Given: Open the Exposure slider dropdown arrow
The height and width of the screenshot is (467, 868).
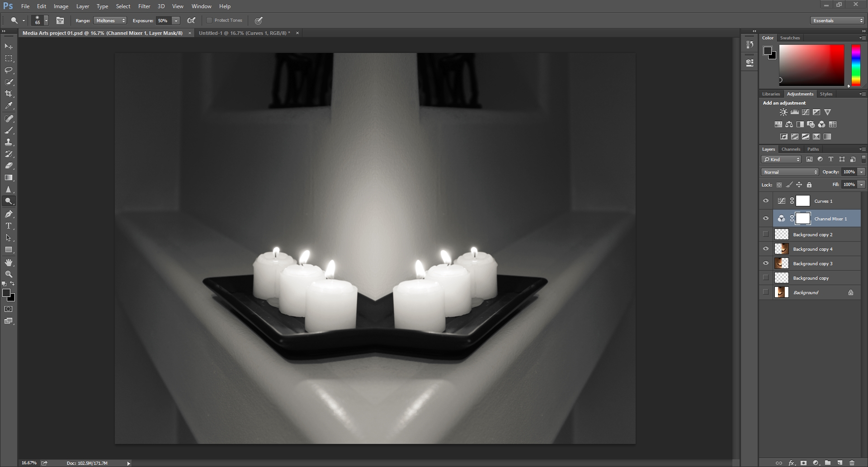Looking at the screenshot, I should 176,20.
